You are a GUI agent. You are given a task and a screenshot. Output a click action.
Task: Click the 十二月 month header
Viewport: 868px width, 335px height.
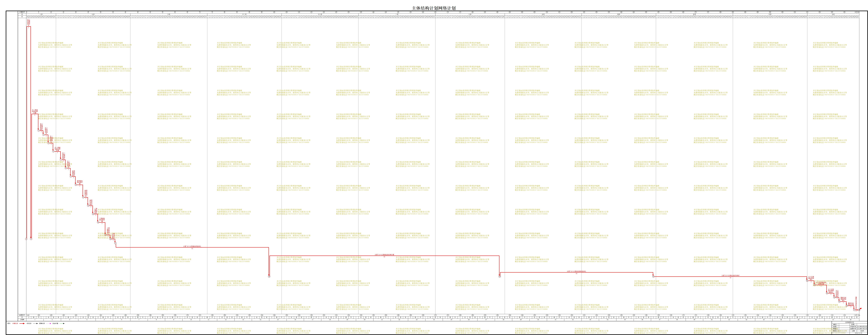coord(320,15)
